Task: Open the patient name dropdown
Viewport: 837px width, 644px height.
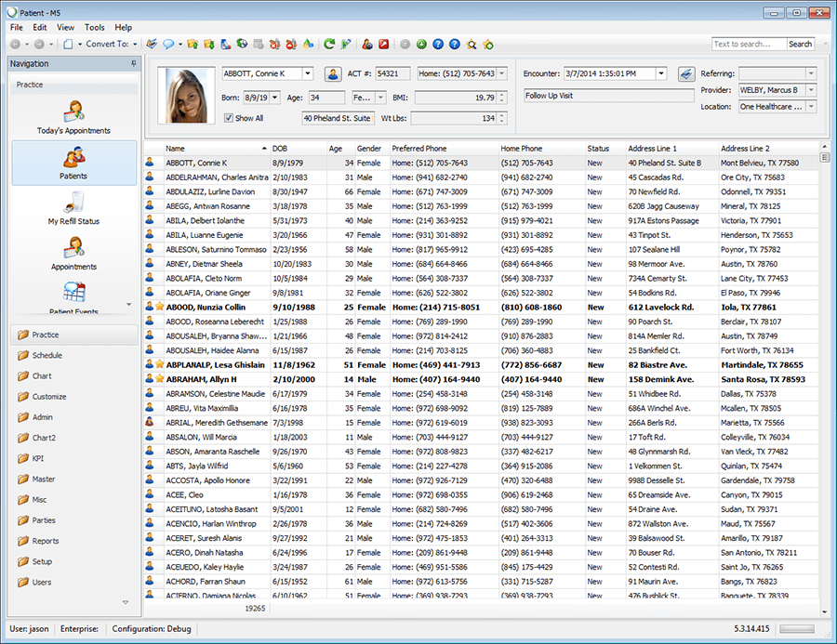Action: pos(308,73)
